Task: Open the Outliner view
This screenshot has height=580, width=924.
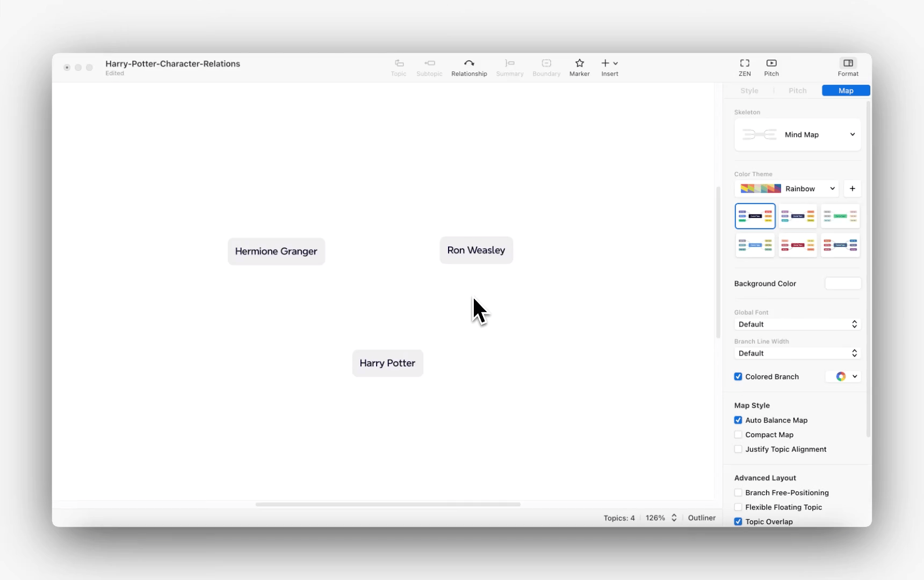Action: [x=702, y=518]
